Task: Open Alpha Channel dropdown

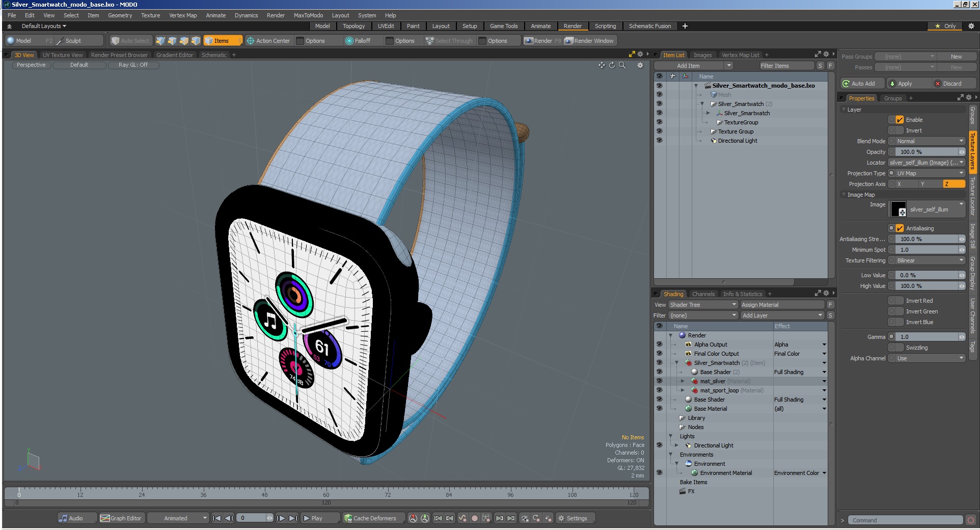Action: click(930, 358)
